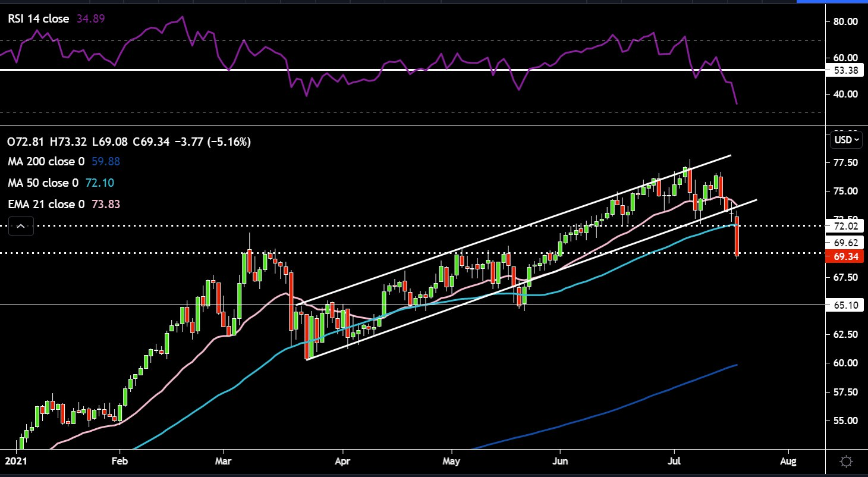Select the Mar marker on time axis
The width and height of the screenshot is (868, 477).
(225, 460)
